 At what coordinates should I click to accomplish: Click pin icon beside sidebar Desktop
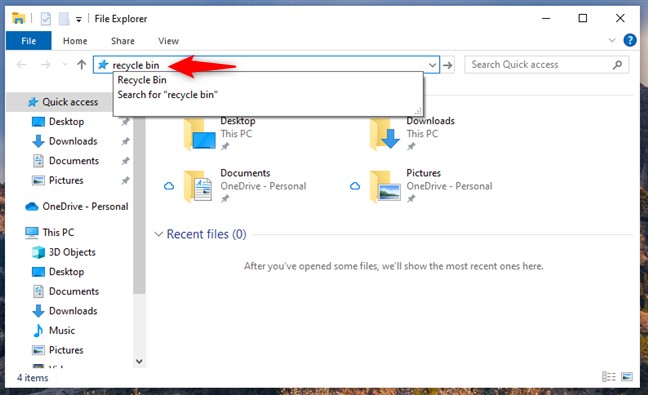pyautogui.click(x=125, y=122)
